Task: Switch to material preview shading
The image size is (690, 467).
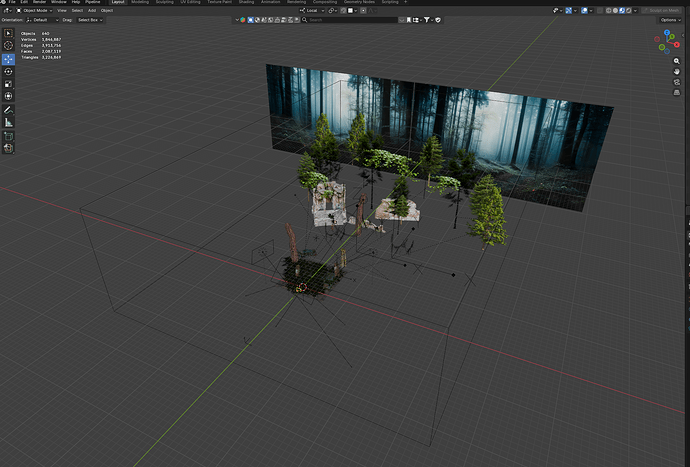Action: 622,11
